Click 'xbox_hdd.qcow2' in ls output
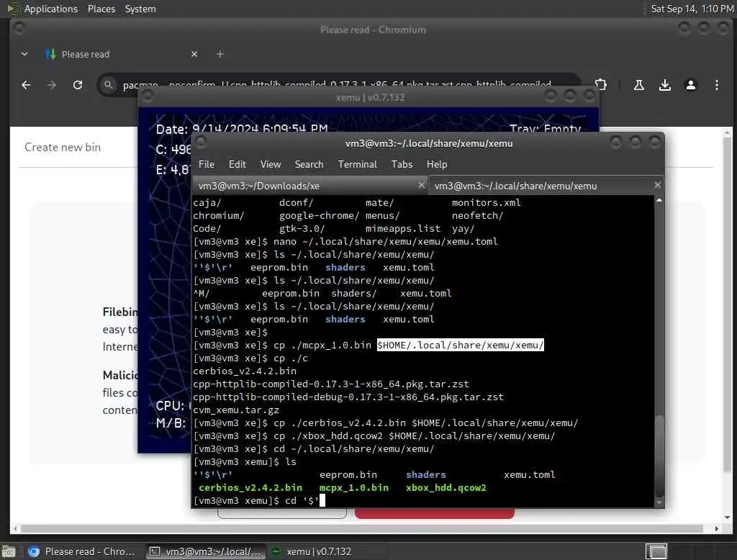 [446, 487]
